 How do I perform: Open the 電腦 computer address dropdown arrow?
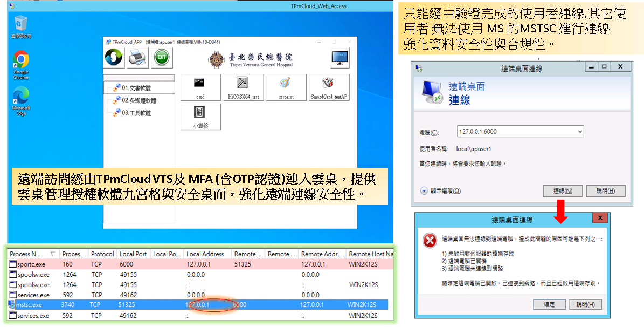(x=579, y=132)
